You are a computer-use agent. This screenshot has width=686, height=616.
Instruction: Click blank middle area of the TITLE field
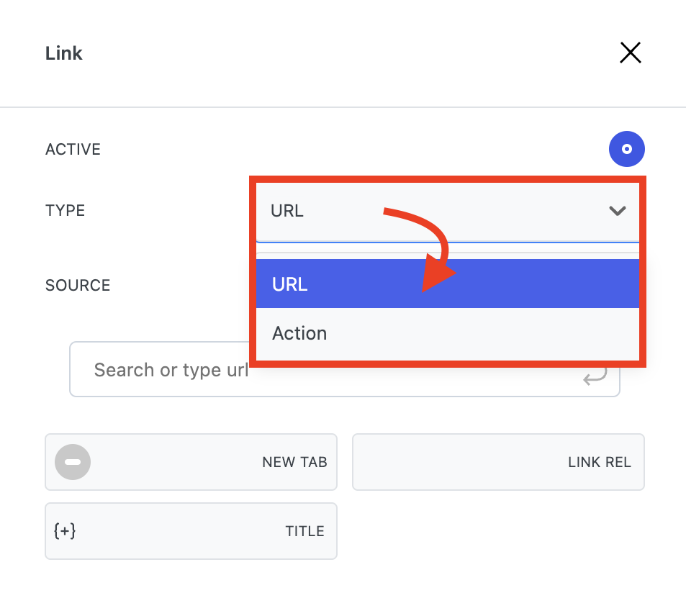[180, 531]
